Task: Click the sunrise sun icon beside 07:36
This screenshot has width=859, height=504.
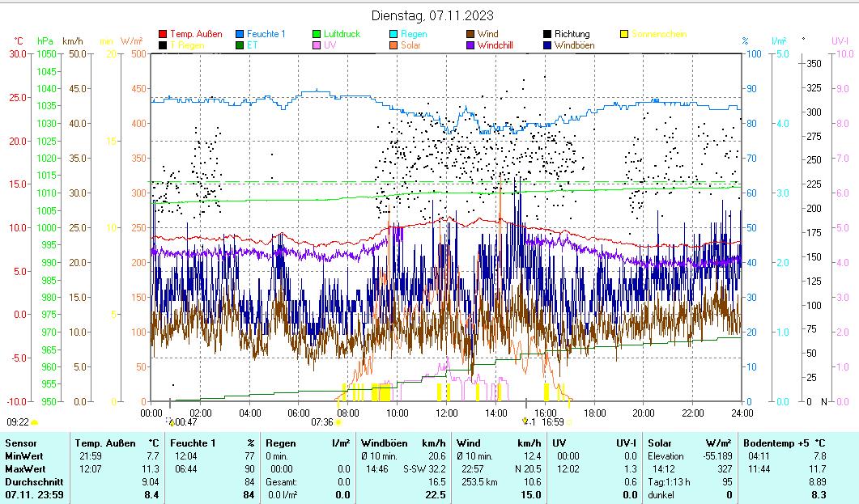Action: 338,422
